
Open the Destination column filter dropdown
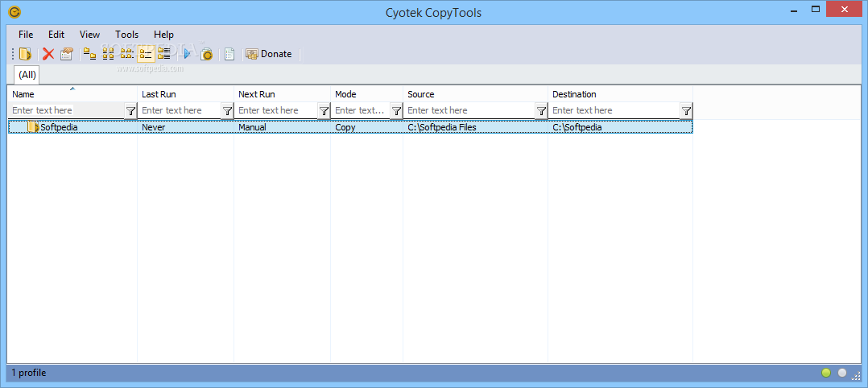[x=686, y=111]
